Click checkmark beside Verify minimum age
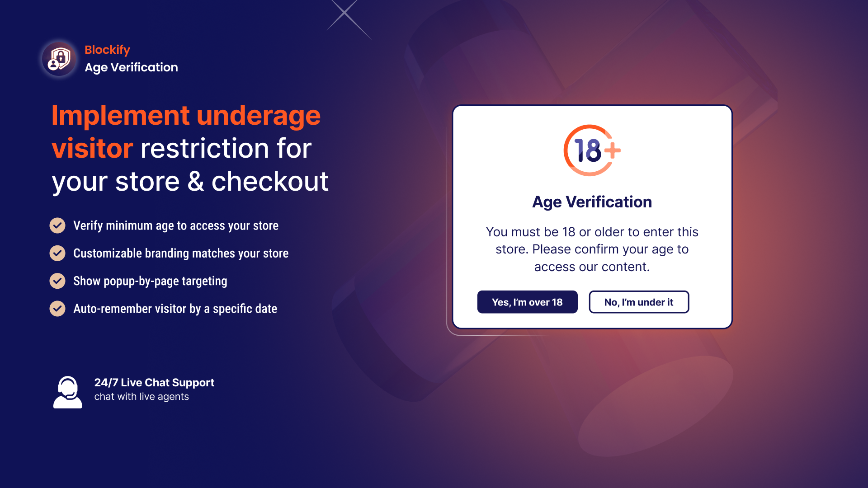Image resolution: width=868 pixels, height=488 pixels. (x=57, y=225)
